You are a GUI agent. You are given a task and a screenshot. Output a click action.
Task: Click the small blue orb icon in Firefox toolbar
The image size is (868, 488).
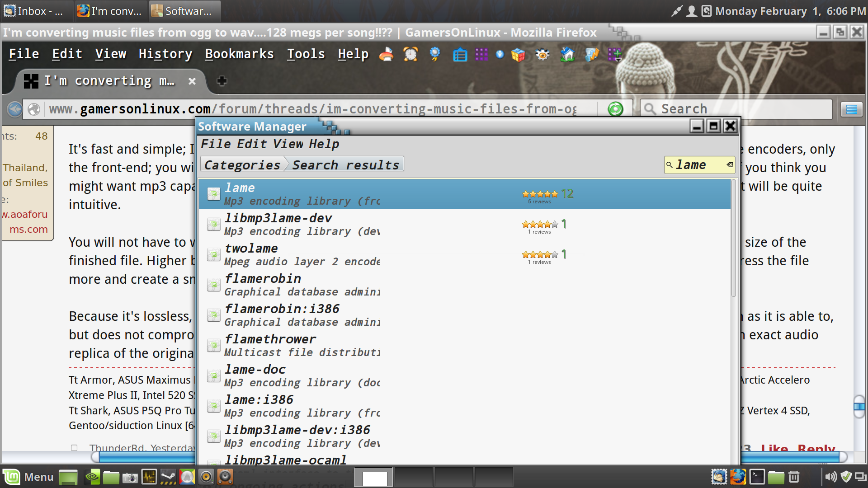click(500, 54)
